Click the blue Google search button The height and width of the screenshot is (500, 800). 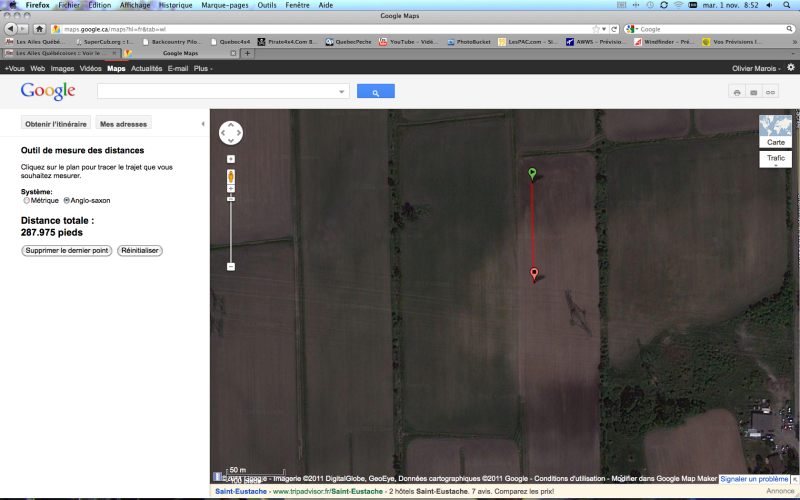pyautogui.click(x=375, y=91)
